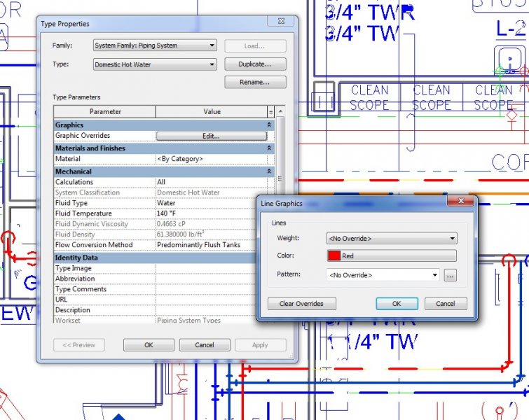Select the Calculations value All
Screen dimensions: 529x420
point(211,182)
